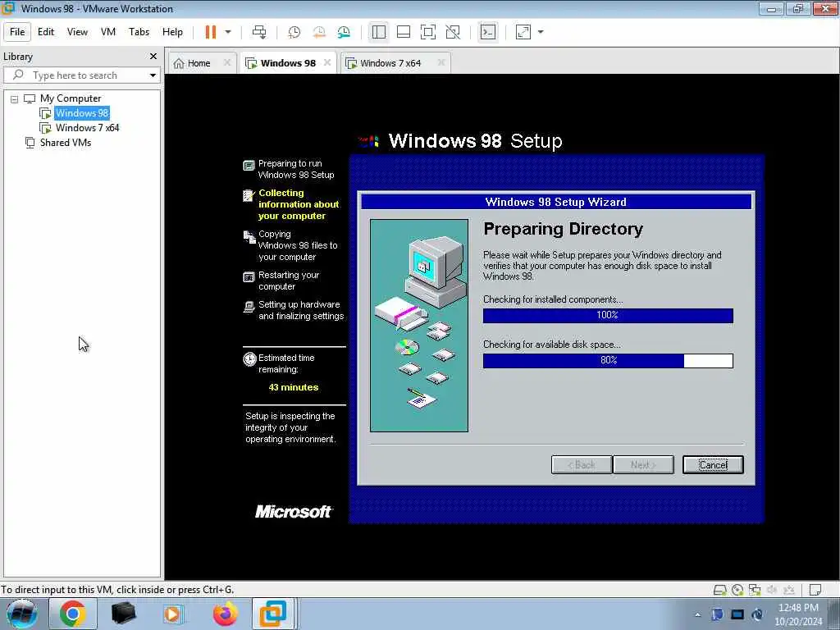Screen dimensions: 840x630
Task: Click the Cancel button in Setup Wizard
Action: (x=713, y=465)
